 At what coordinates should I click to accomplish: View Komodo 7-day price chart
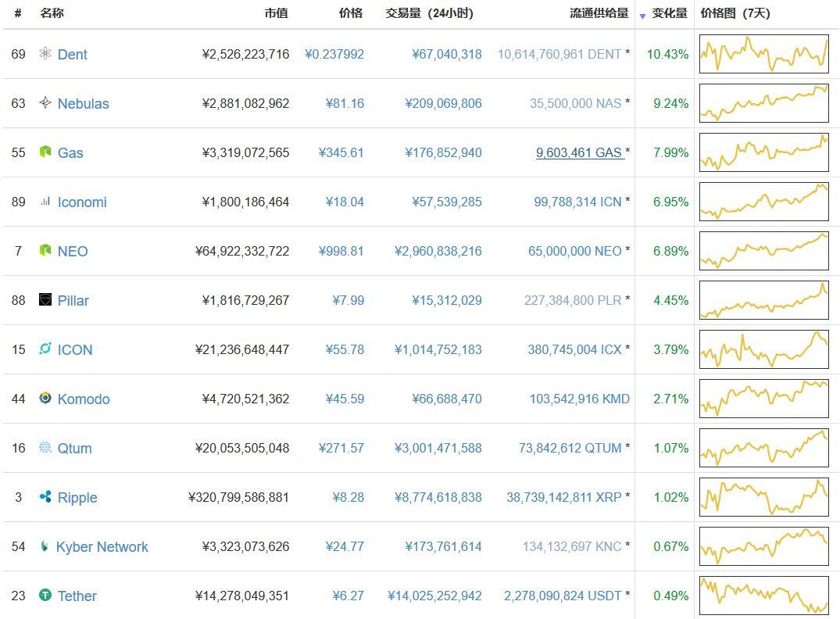click(764, 399)
